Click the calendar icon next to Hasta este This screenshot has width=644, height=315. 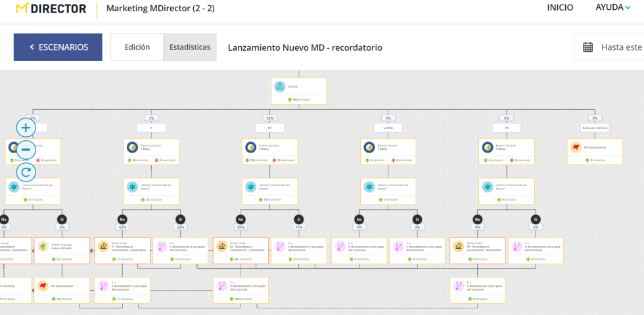point(588,47)
